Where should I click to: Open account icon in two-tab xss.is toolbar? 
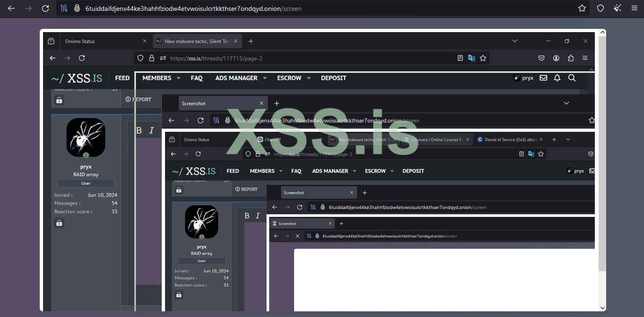pos(557,58)
